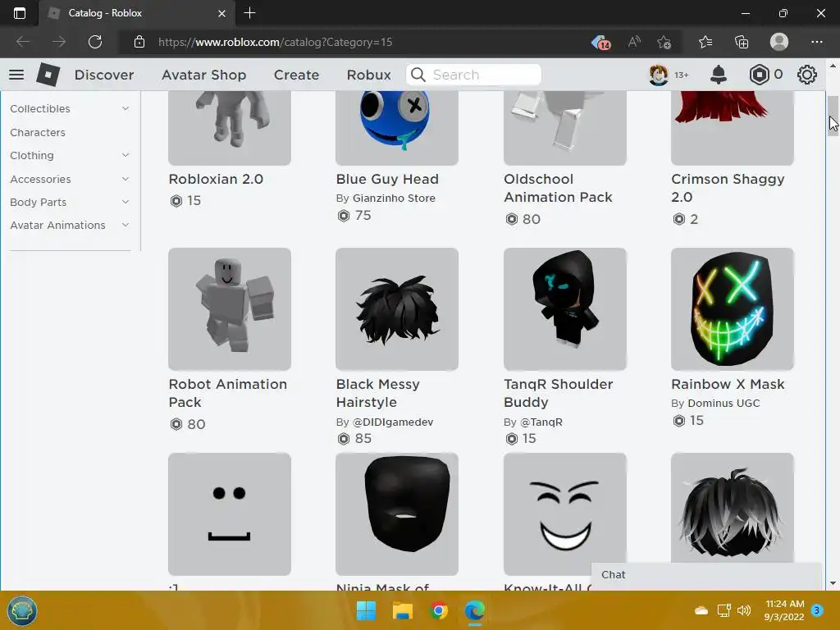The image size is (840, 630).
Task: Open File Explorer from the taskbar
Action: (x=402, y=610)
